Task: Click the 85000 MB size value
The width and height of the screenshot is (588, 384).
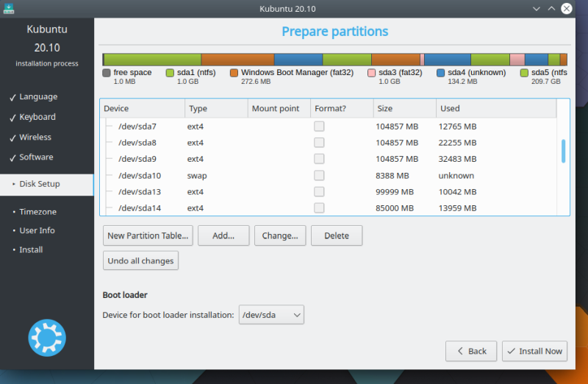Action: [395, 208]
